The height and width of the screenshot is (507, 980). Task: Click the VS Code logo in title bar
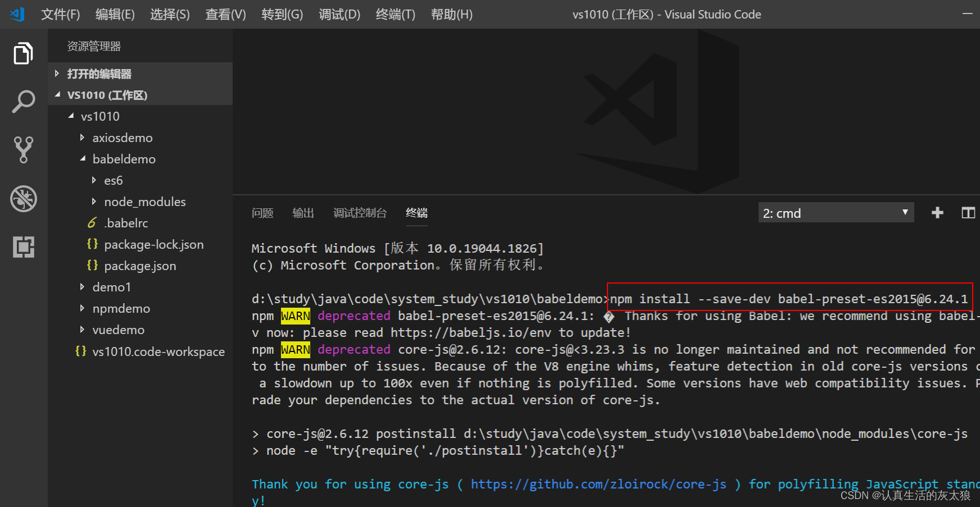[17, 14]
